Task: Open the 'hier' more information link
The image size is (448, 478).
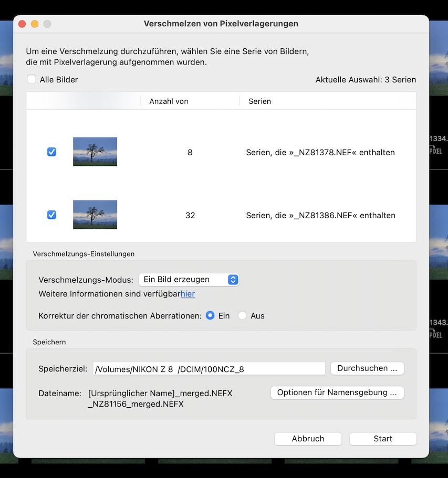Action: click(x=187, y=294)
